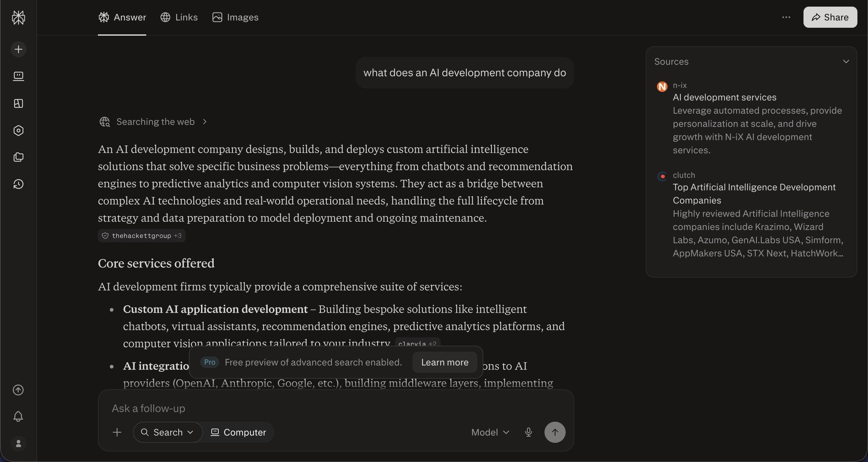Switch to the Images tab
Image resolution: width=868 pixels, height=462 pixels.
click(x=235, y=17)
